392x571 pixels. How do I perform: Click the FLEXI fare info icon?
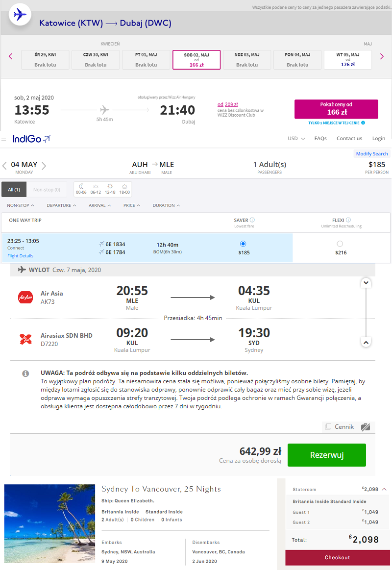(348, 220)
